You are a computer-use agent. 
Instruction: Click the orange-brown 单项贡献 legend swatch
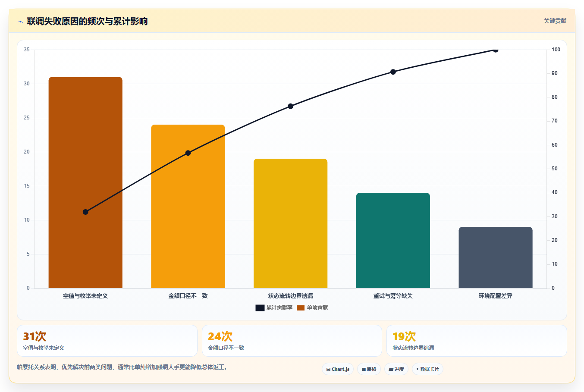tap(301, 307)
